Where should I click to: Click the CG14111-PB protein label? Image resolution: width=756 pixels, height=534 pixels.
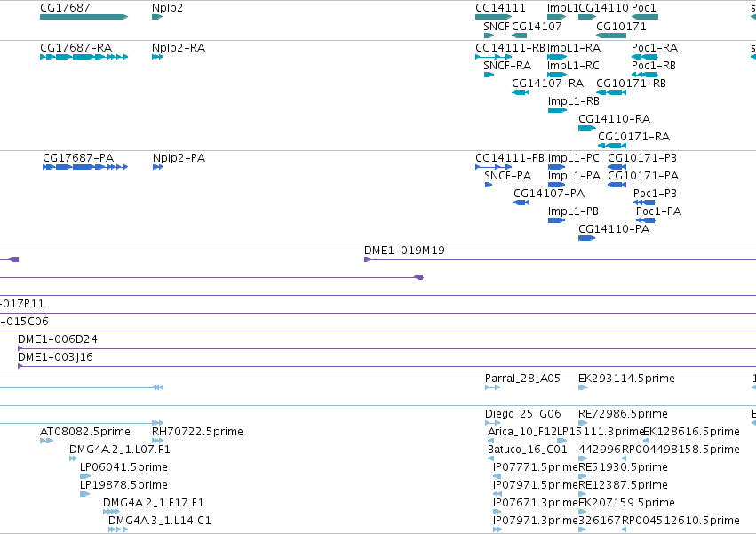(510, 158)
